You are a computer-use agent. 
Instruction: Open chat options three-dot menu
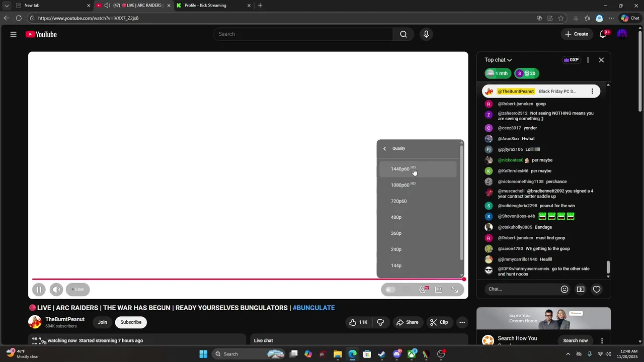pyautogui.click(x=588, y=60)
